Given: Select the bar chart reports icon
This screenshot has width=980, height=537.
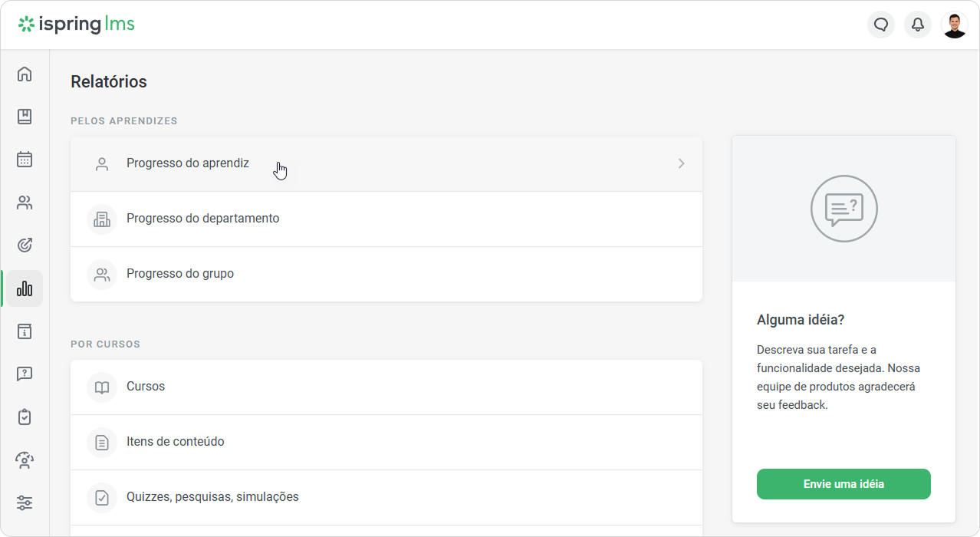Looking at the screenshot, I should pos(25,288).
